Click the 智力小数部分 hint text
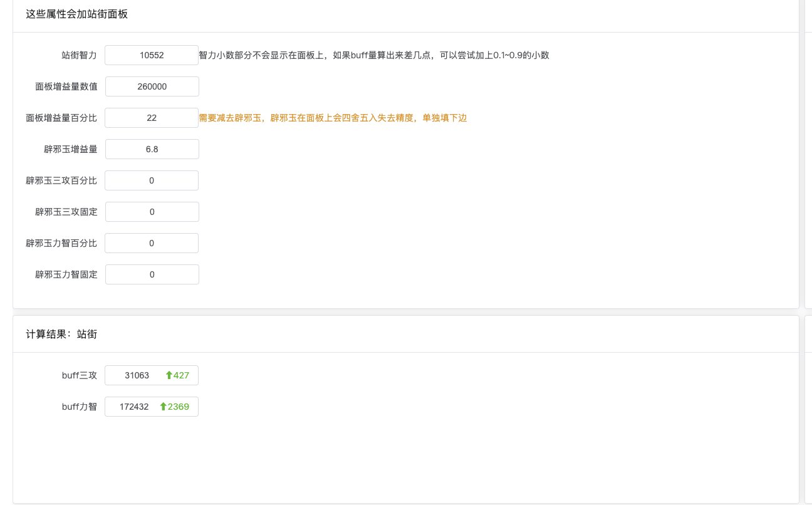This screenshot has width=812, height=505. click(373, 55)
